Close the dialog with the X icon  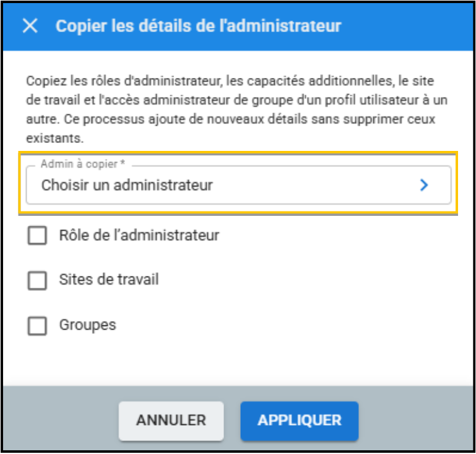coord(30,27)
